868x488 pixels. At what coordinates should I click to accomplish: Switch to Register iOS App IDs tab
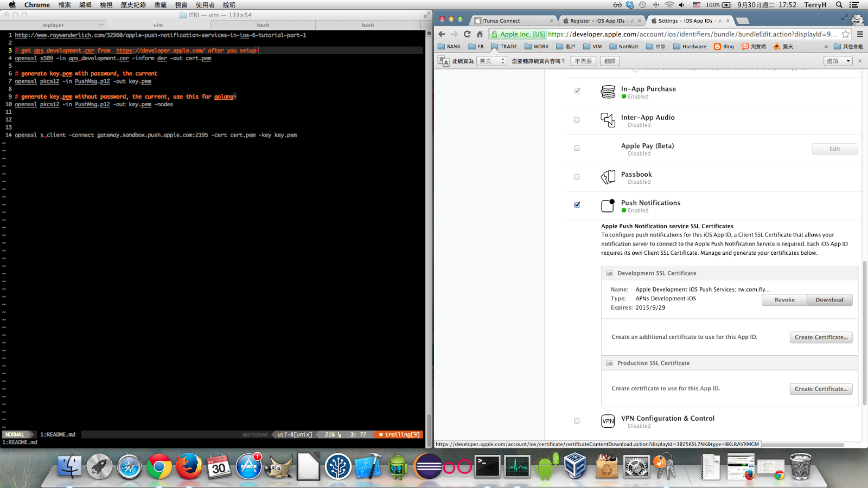(x=601, y=21)
